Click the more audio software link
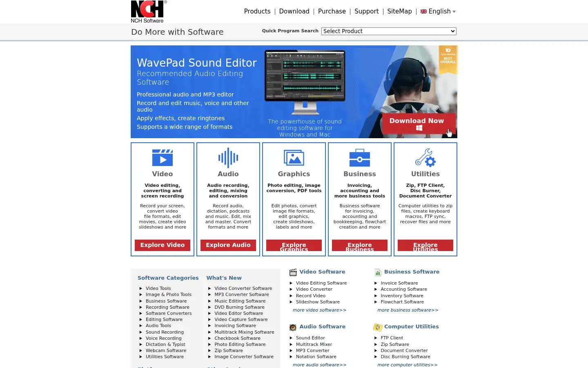Image resolution: width=588 pixels, height=368 pixels. [320, 365]
